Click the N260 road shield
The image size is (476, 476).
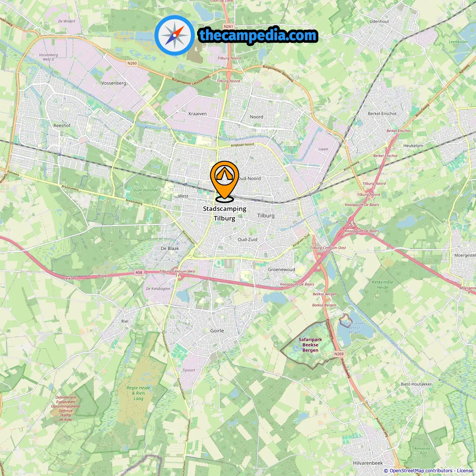point(132,63)
